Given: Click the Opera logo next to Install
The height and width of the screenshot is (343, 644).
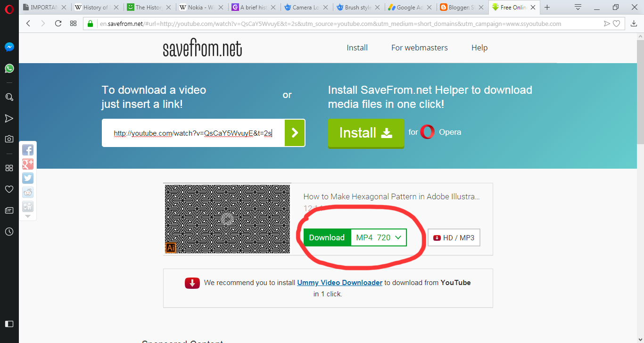Looking at the screenshot, I should click(428, 132).
